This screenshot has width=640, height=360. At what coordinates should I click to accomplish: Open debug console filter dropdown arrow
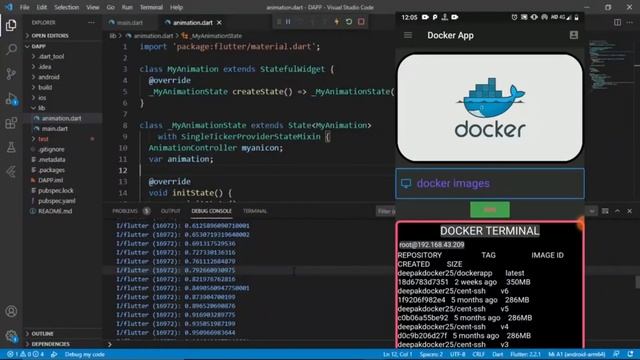(591, 211)
